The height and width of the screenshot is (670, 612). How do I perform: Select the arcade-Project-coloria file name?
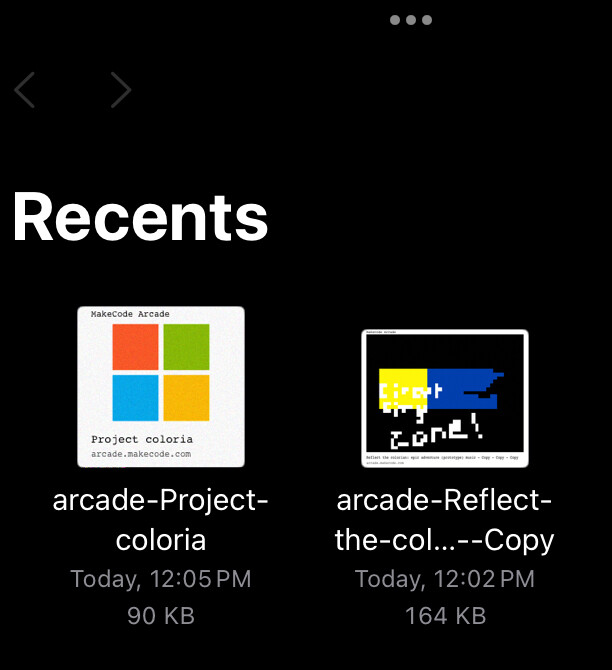pyautogui.click(x=161, y=520)
